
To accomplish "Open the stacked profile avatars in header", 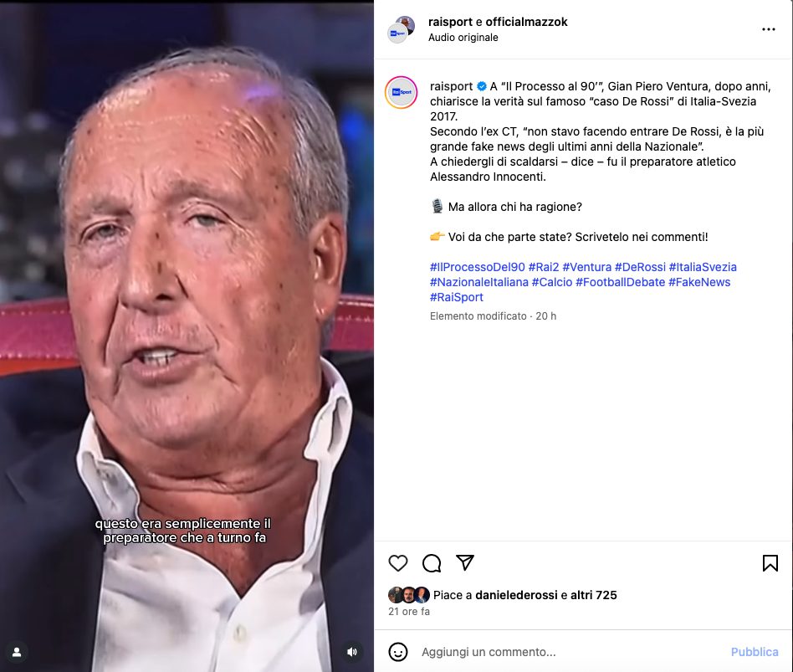I will 401,29.
